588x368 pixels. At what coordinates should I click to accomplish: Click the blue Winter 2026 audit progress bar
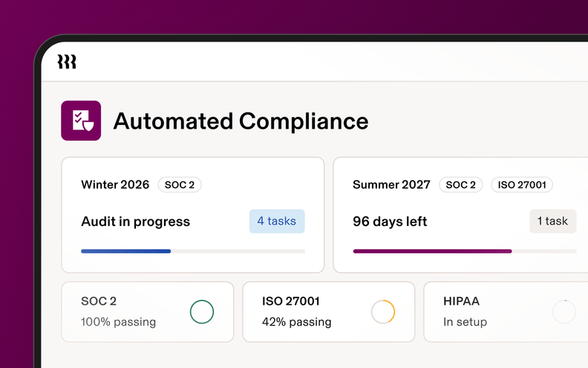click(x=193, y=251)
